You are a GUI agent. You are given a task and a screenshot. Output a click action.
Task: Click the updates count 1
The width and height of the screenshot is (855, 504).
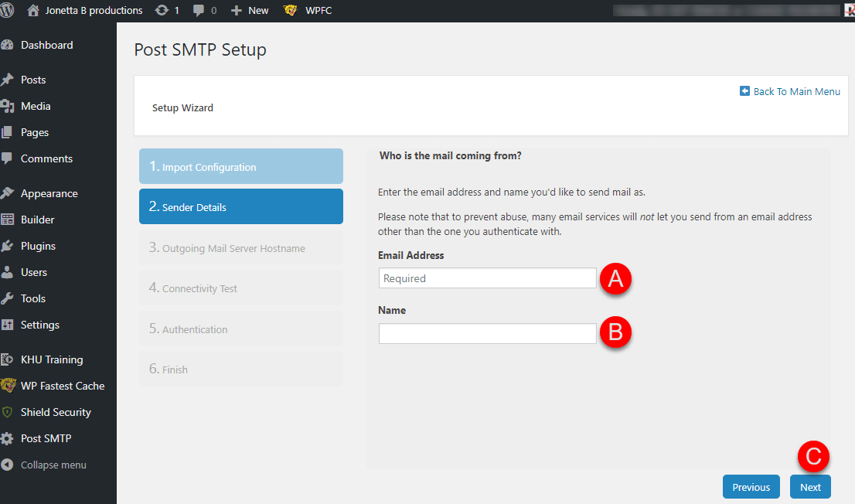click(177, 10)
